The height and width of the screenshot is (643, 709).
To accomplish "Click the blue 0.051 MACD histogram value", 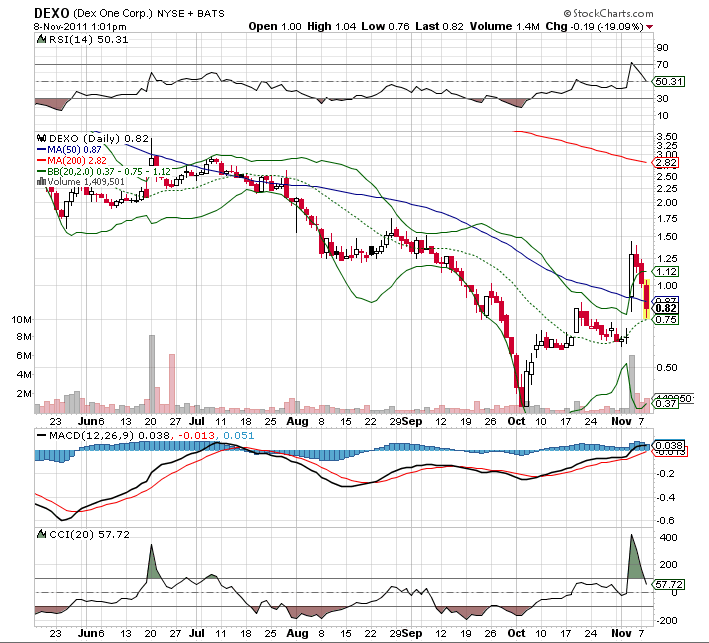I will click(239, 435).
